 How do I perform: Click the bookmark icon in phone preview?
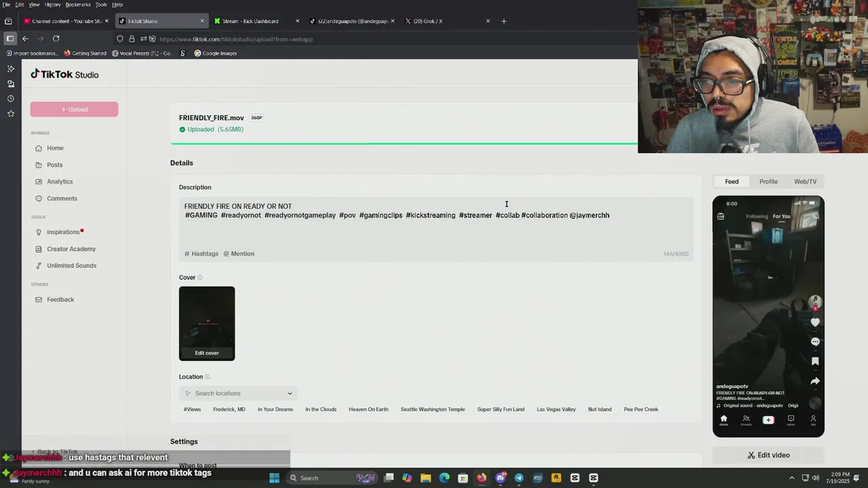[x=815, y=361]
